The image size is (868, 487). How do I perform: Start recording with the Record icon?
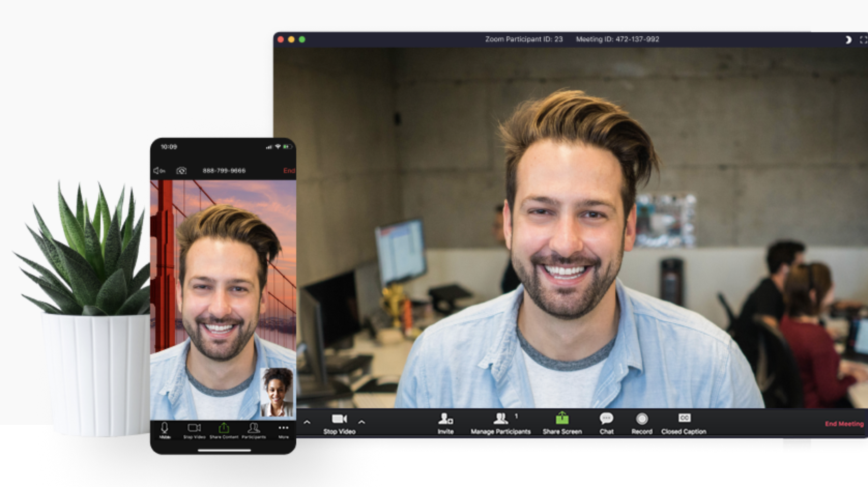(642, 419)
